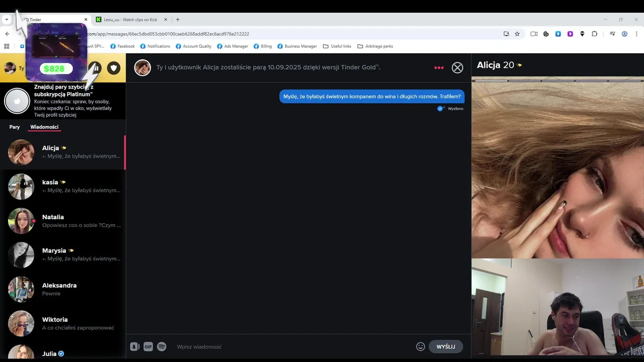Close the Lesiu_uu Kick browser tab
Screen dimensions: 644x362
point(166,20)
